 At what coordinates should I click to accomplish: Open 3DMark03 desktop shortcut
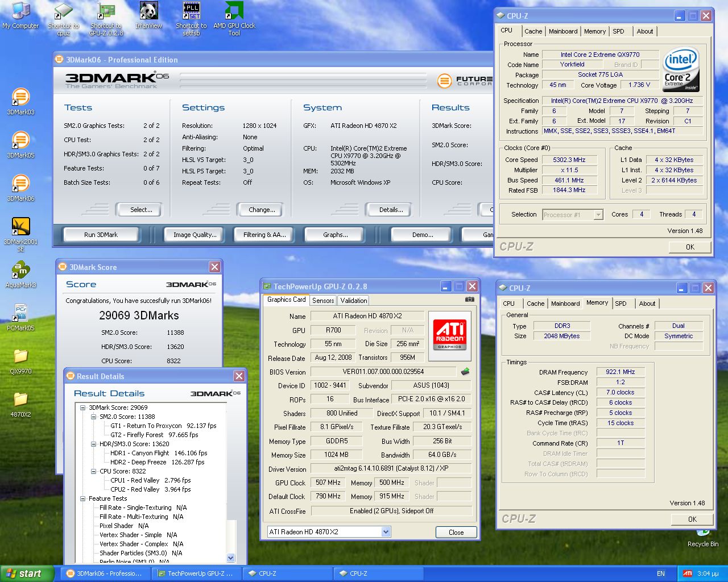20,102
